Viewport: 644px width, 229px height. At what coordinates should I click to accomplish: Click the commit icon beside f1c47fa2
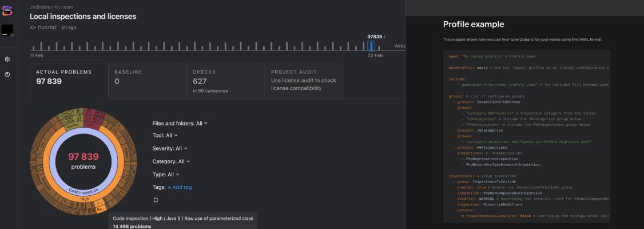(33, 27)
